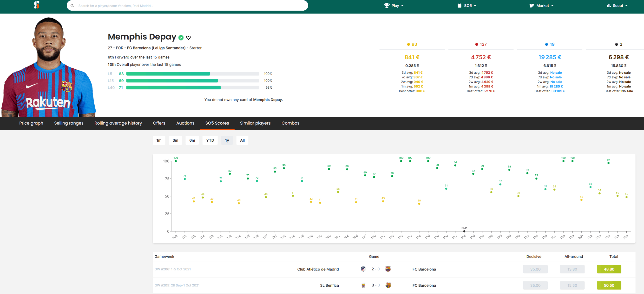This screenshot has width=644, height=294.
Task: Toggle the favorite heart next to Memphis Depay
Action: click(188, 38)
